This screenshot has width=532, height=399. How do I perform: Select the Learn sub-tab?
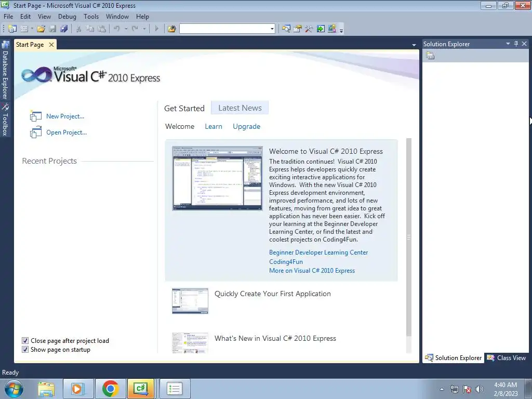pos(214,126)
